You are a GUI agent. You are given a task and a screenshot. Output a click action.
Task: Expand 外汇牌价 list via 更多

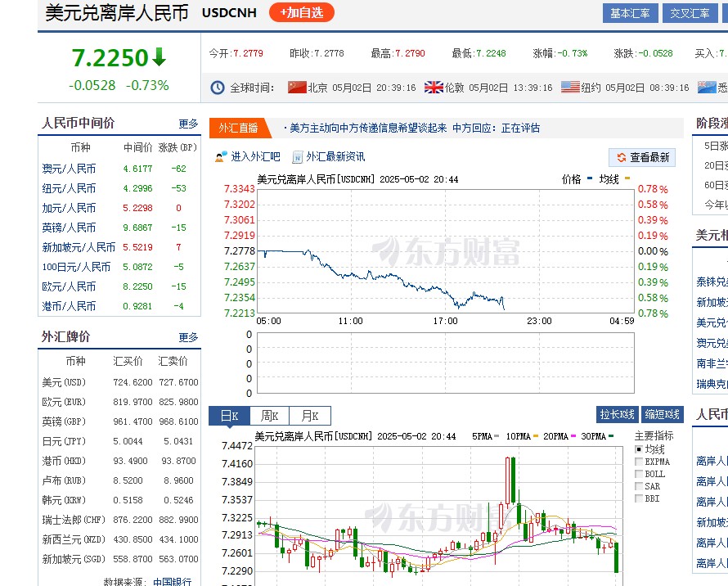coord(189,337)
